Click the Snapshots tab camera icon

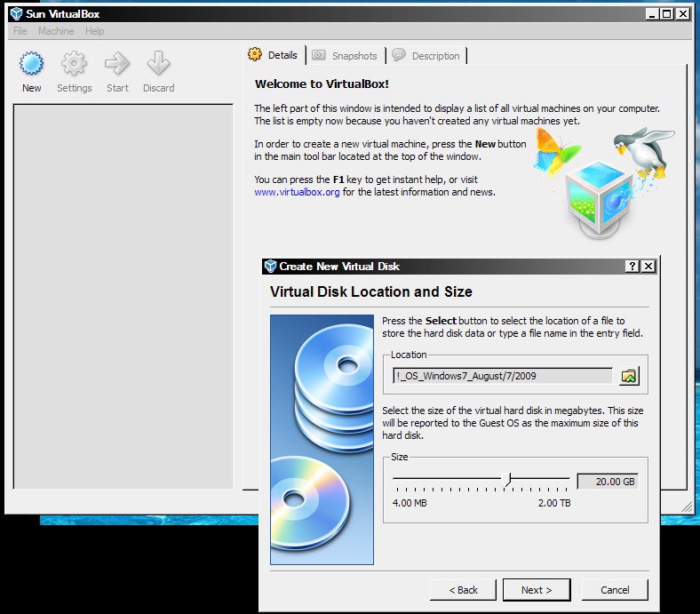click(x=319, y=55)
